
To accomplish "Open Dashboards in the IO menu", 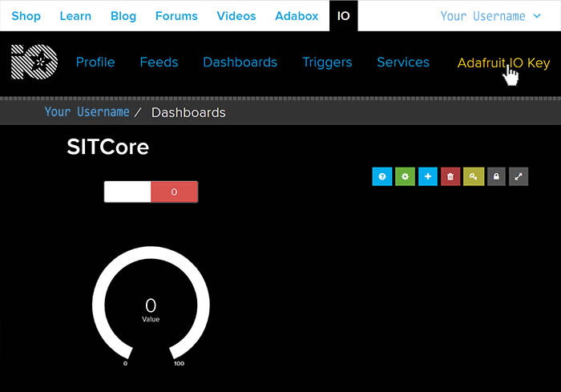I will point(240,63).
